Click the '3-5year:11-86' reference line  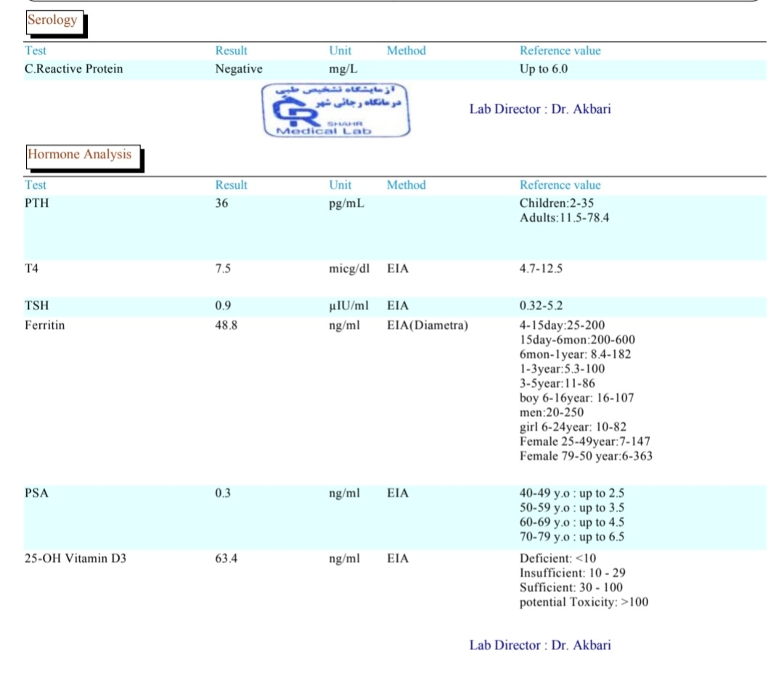557,383
